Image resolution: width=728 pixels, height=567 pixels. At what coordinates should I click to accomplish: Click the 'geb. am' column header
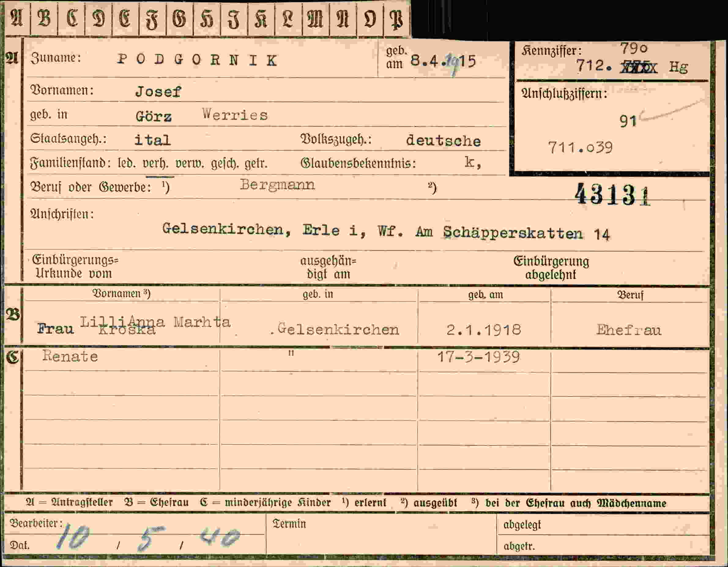coord(485,295)
